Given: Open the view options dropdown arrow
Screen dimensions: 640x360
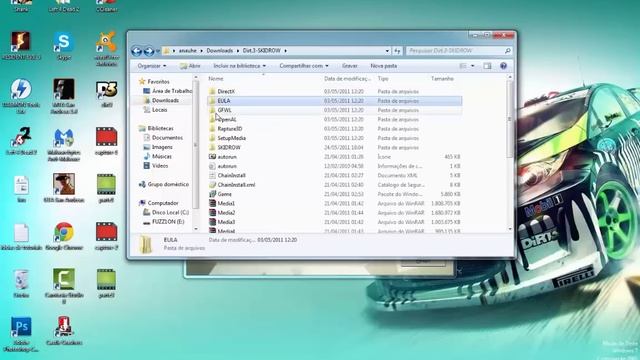Looking at the screenshot, I should [x=473, y=66].
